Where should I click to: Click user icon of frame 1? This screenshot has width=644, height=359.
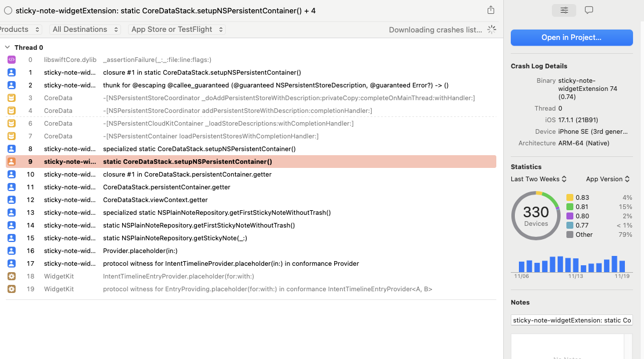12,72
